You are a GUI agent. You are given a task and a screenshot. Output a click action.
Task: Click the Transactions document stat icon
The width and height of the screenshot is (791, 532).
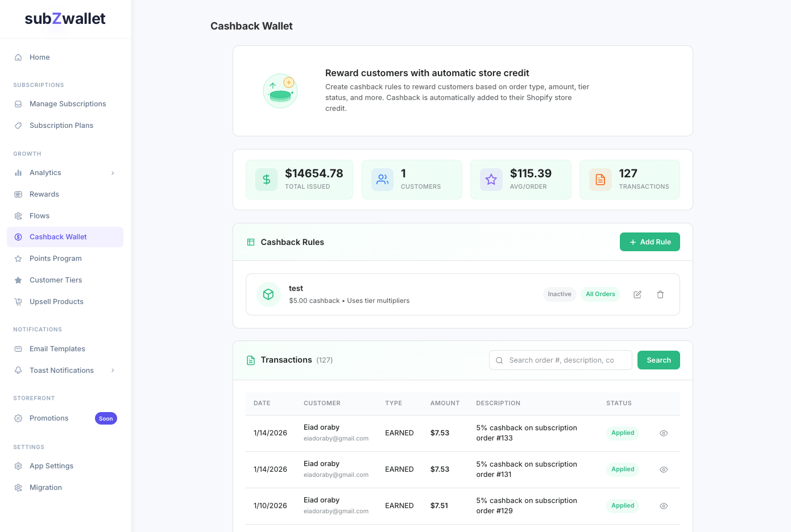[601, 180]
